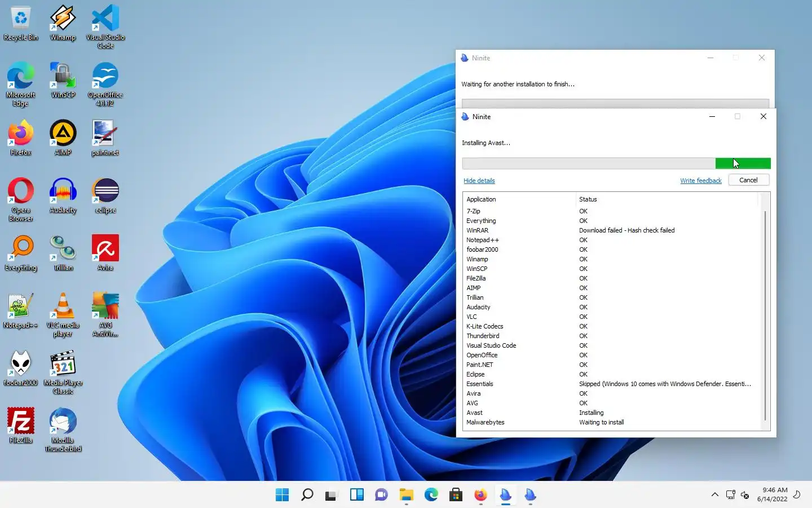Click the Status column header
The width and height of the screenshot is (812, 508).
click(667, 199)
